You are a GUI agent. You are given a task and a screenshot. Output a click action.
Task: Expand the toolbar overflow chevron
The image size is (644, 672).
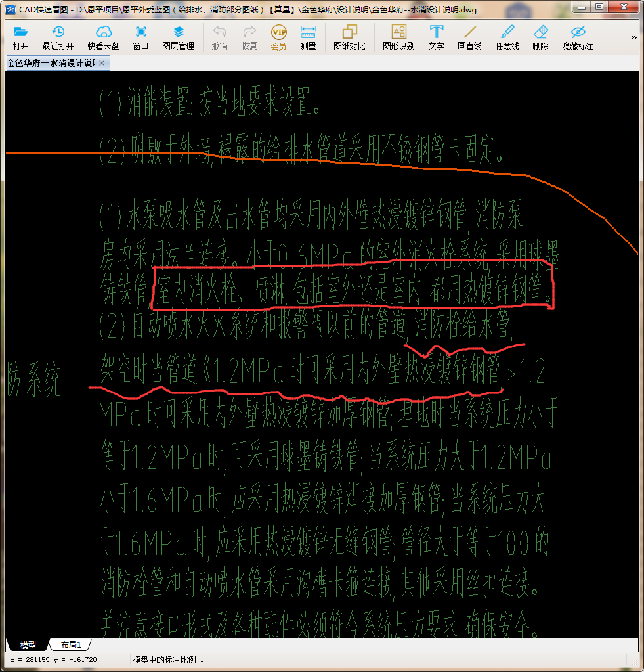633,37
